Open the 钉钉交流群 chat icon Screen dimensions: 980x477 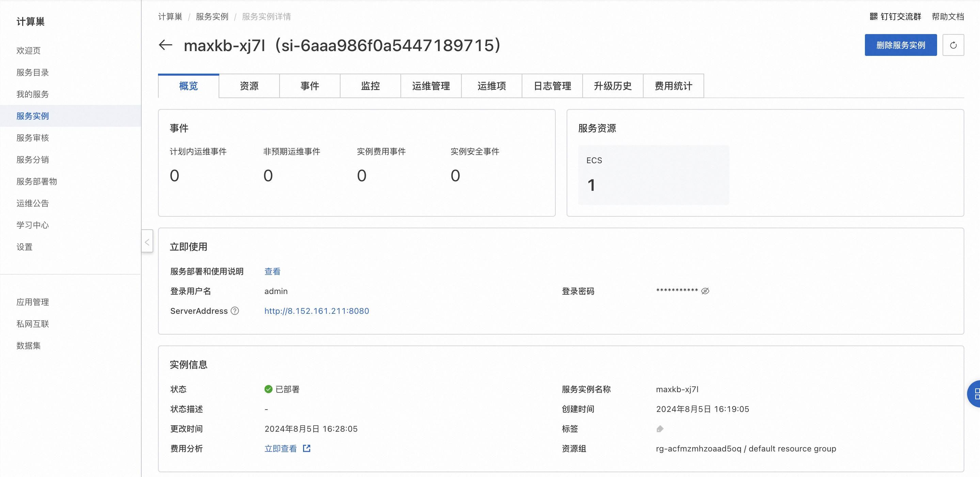pyautogui.click(x=874, y=16)
